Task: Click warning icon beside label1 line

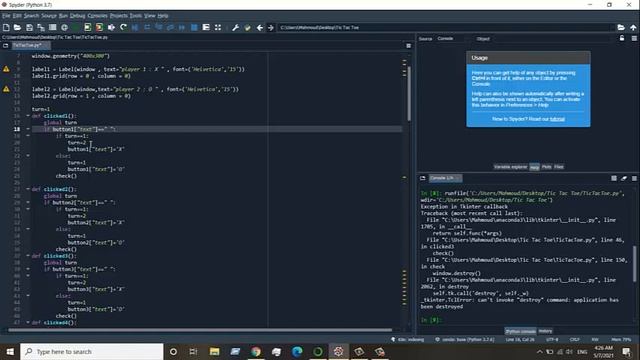Action: 6,69
